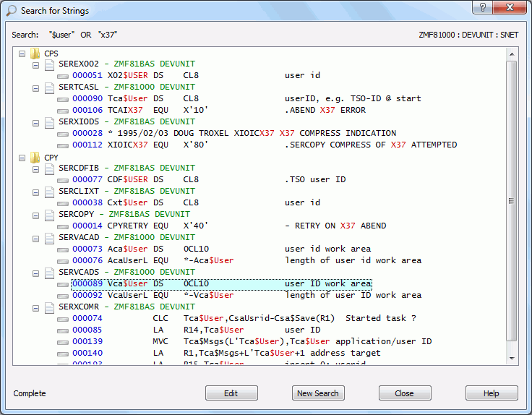This screenshot has width=532, height=415.
Task: Click line marker icon for 000077
Action: click(x=63, y=181)
